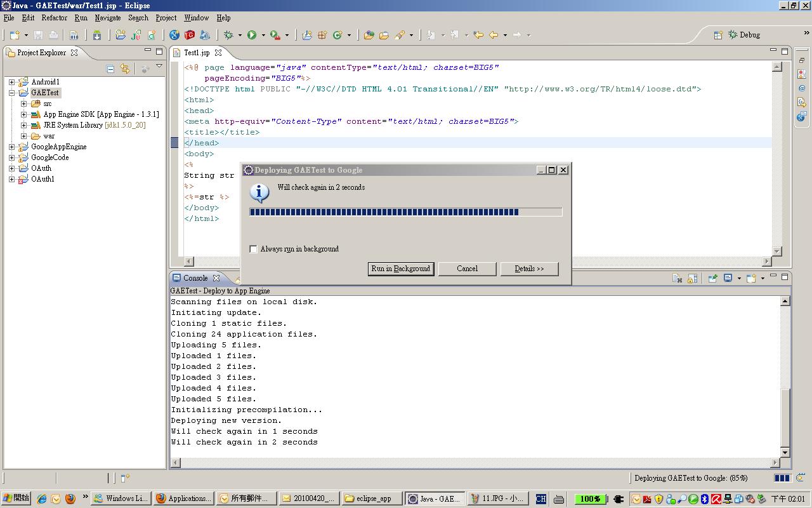Select the Console view tab
The image size is (812, 508).
[195, 278]
